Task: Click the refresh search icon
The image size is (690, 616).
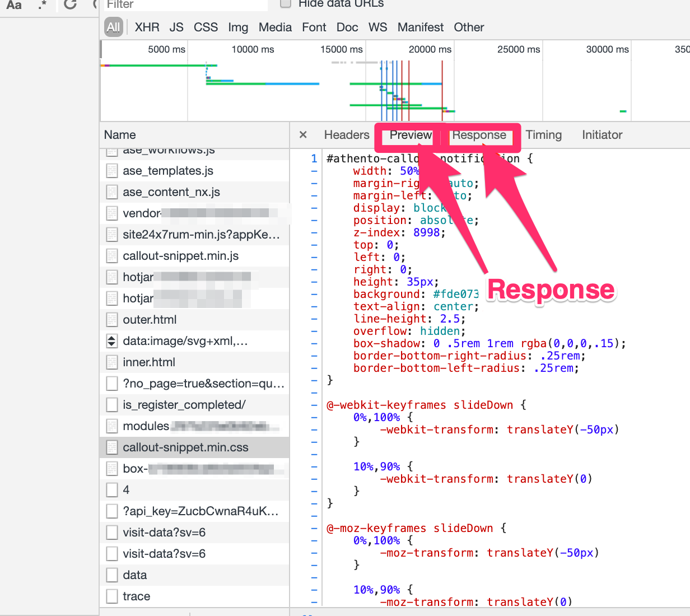Action: click(70, 4)
